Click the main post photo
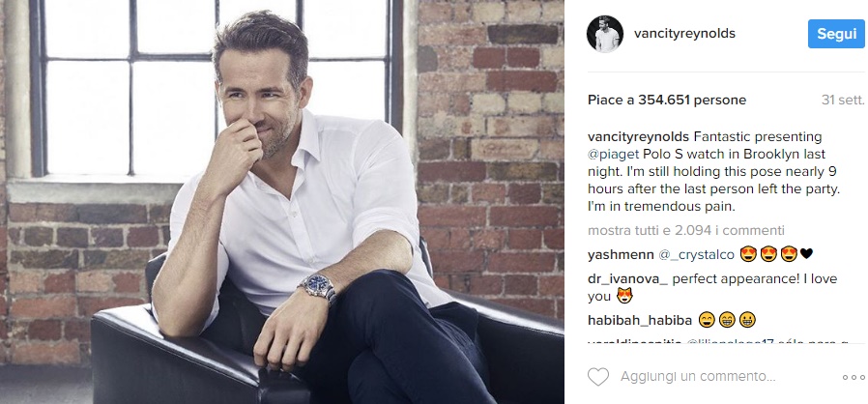Image resolution: width=868 pixels, height=404 pixels. pos(282,202)
